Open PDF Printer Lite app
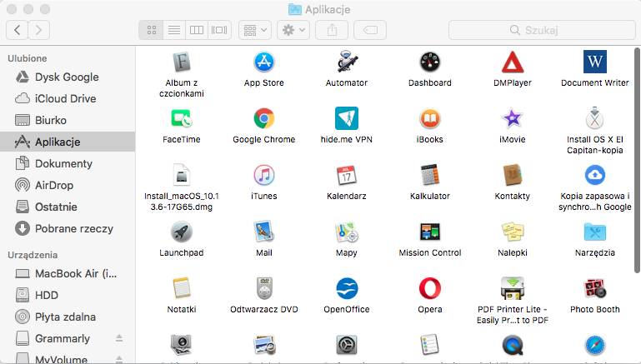This screenshot has width=641, height=364. pyautogui.click(x=513, y=288)
